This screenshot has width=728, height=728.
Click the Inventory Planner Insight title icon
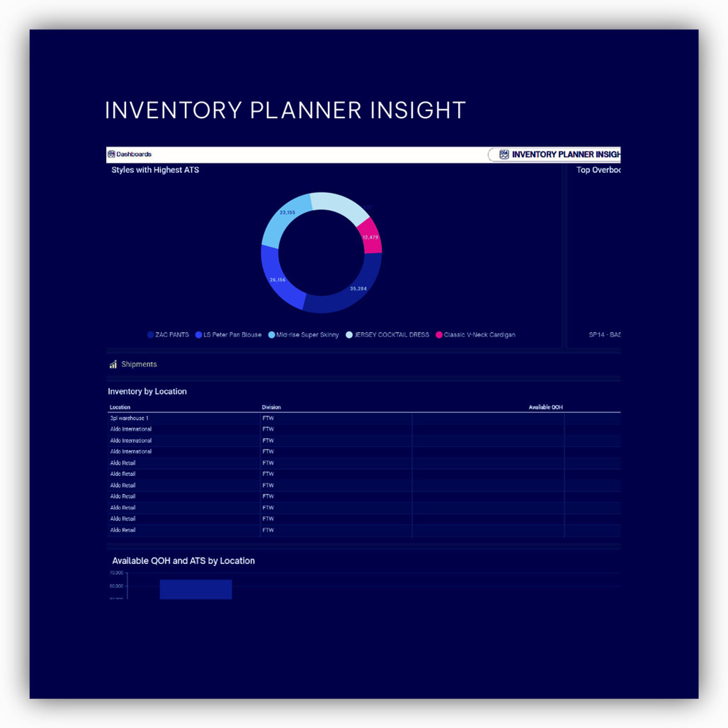click(504, 154)
